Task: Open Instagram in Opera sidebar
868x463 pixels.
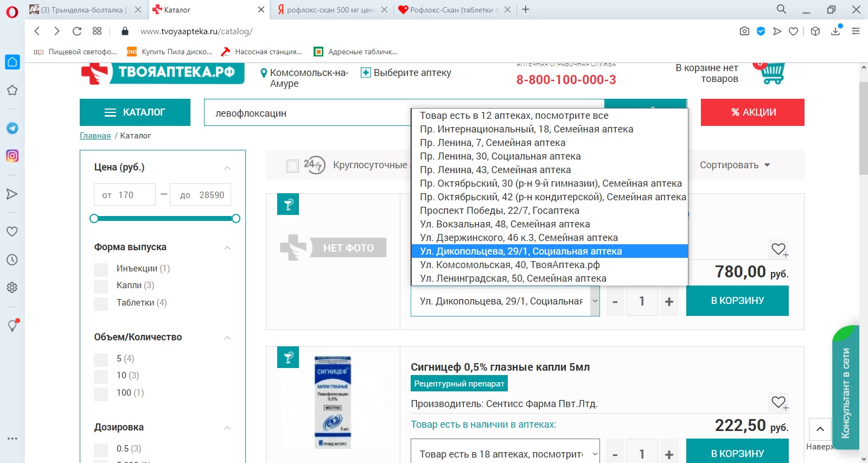Action: (12, 156)
